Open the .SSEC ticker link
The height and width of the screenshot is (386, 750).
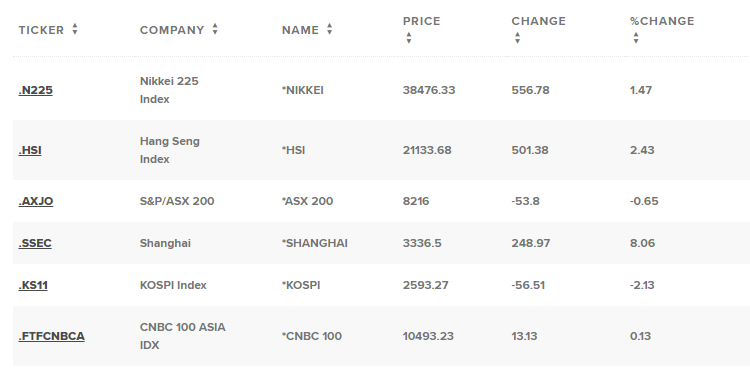click(35, 243)
